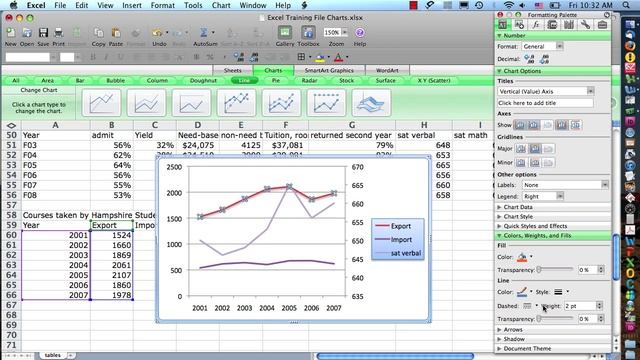
Task: Open the Chart menu in menu bar
Action: [x=221, y=5]
